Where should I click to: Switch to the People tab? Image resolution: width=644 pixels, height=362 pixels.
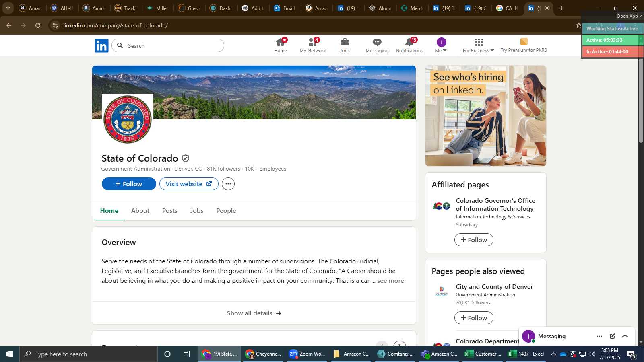pos(226,210)
